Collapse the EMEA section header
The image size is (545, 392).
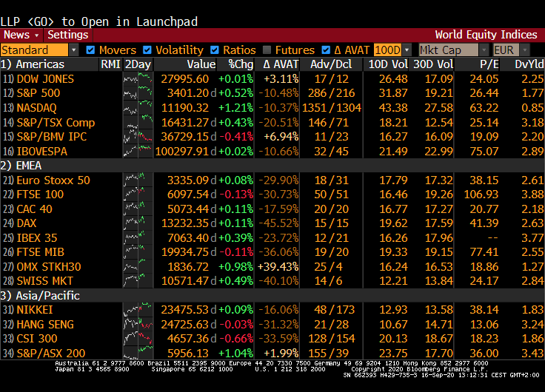[x=272, y=166]
